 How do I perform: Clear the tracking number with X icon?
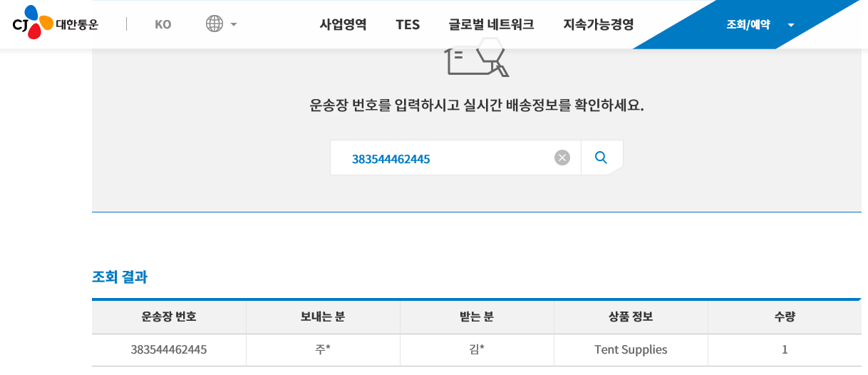(562, 158)
